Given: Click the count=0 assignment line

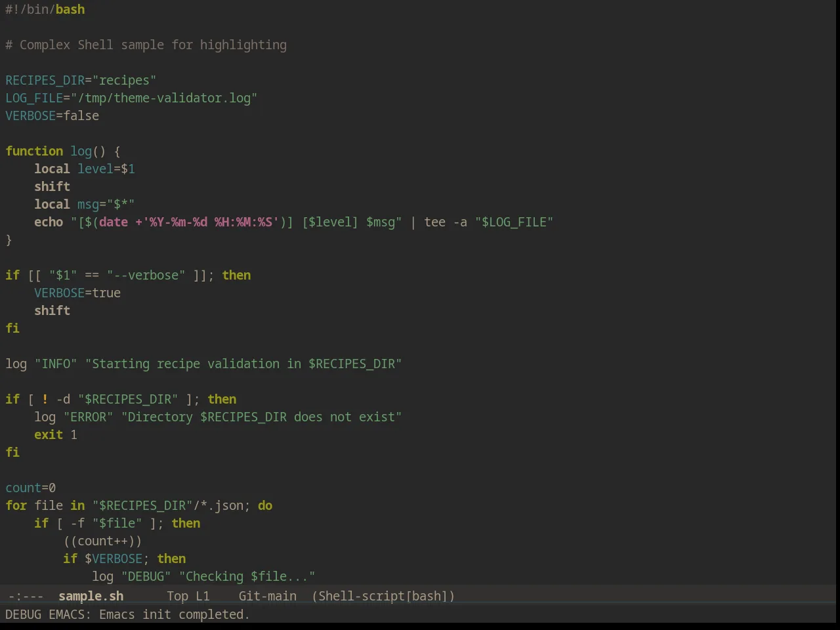Looking at the screenshot, I should point(30,488).
